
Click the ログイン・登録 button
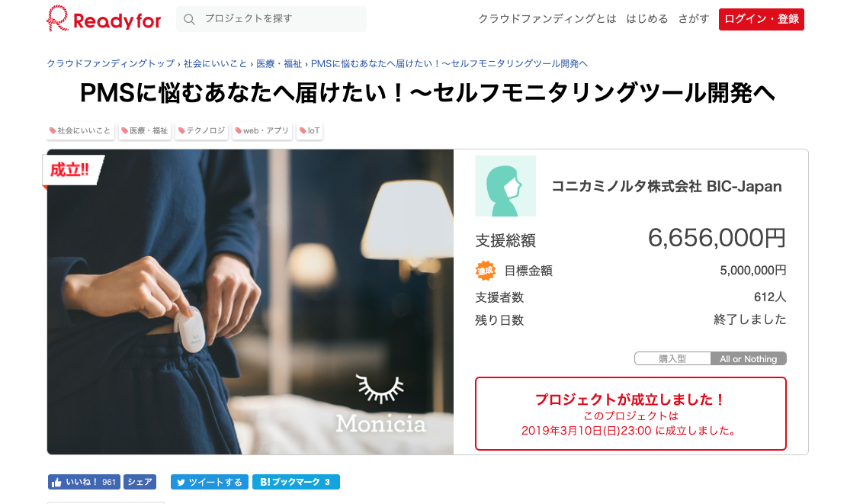pos(761,19)
